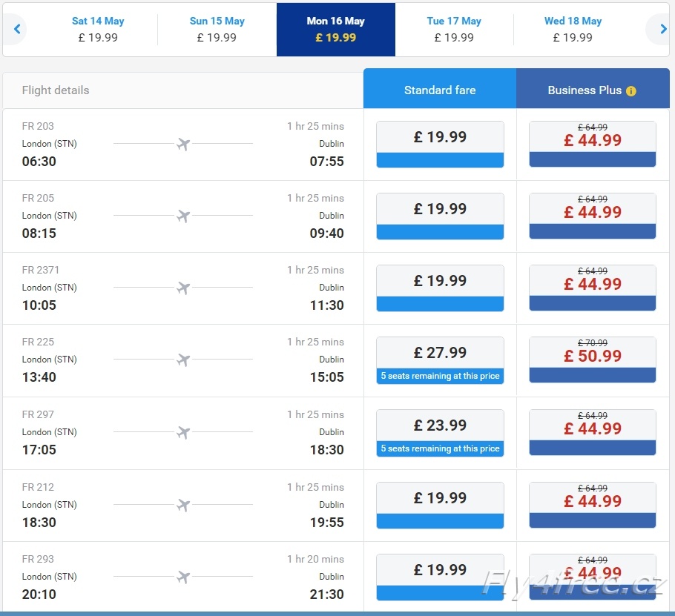Choose £27.99 standard fare for 13:40 flight
Viewport: 675px width, 616px height.
[440, 360]
